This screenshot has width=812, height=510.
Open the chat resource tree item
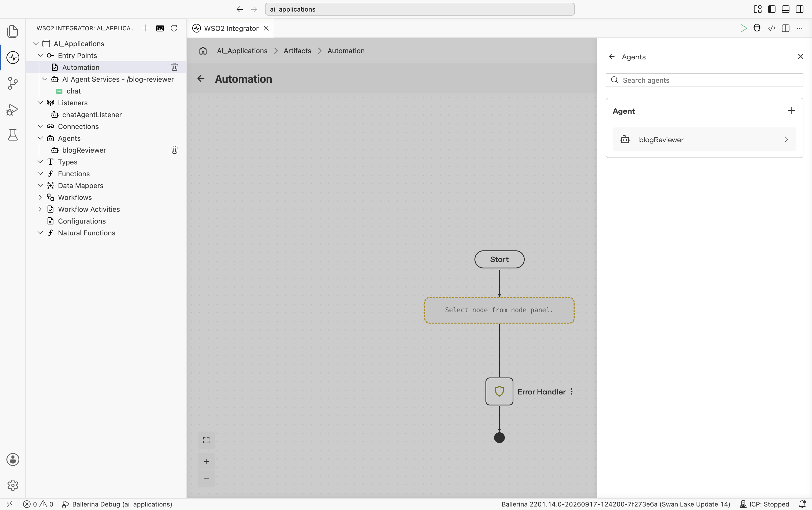74,91
